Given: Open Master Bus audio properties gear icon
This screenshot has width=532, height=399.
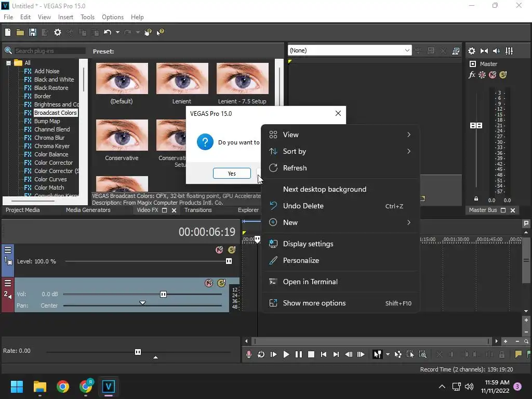Looking at the screenshot, I should click(x=472, y=51).
